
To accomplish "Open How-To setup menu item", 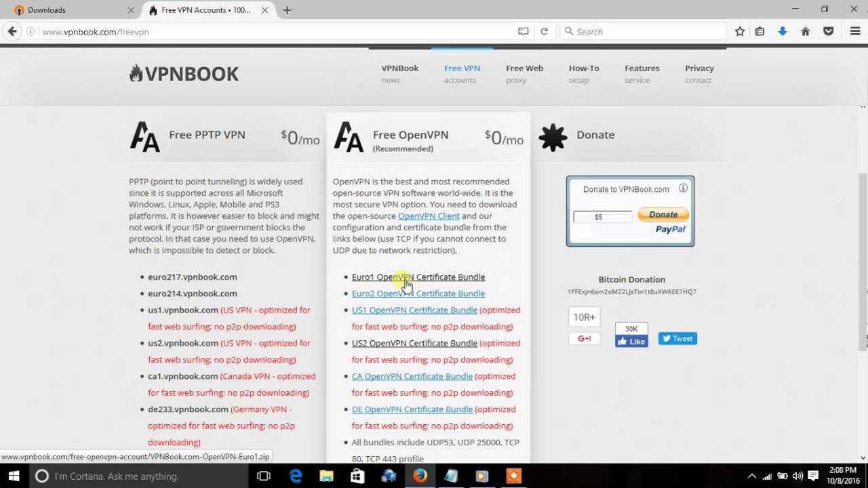I will (584, 74).
